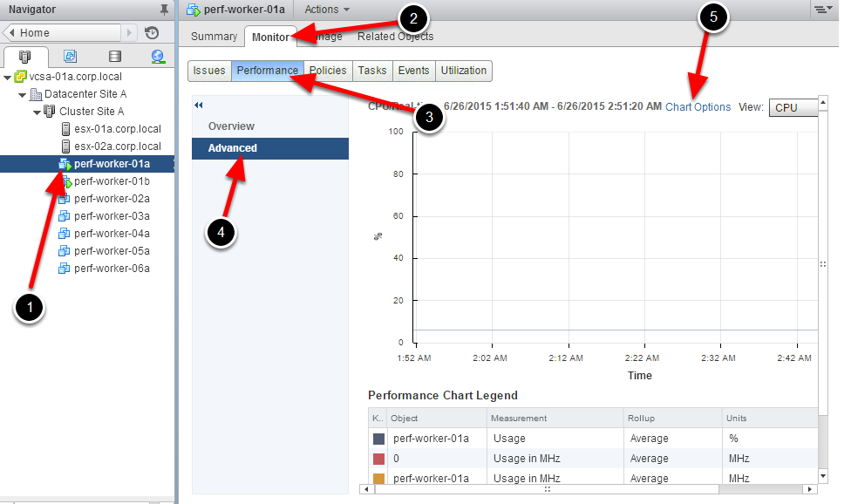This screenshot has height=504, width=858.
Task: Select host esx-02a.corp.local in tree
Action: pos(117,146)
